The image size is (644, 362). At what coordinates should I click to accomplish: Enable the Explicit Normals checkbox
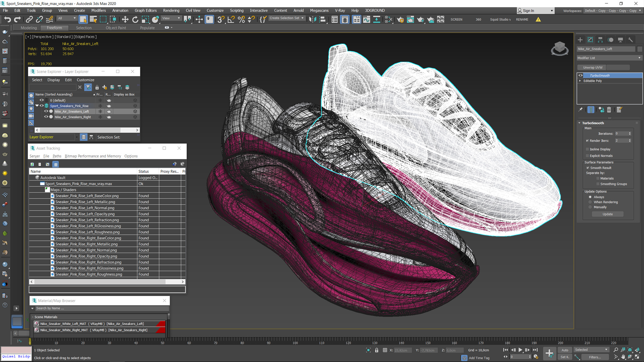[587, 156]
